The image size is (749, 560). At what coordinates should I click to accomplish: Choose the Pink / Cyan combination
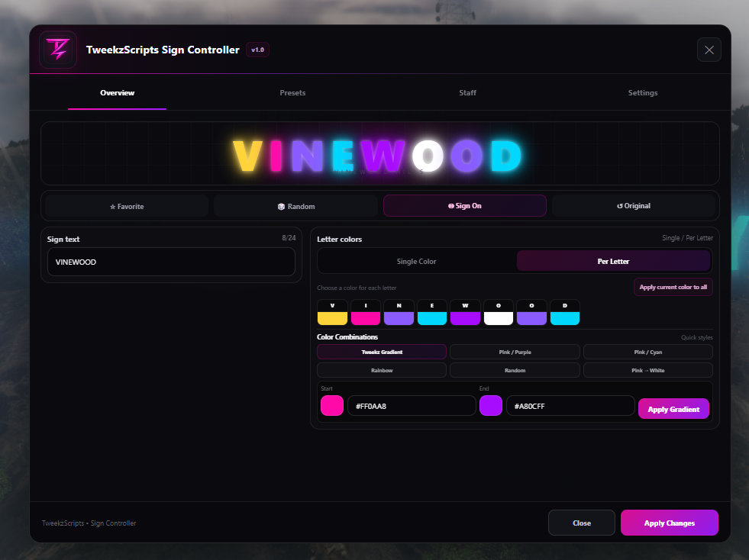[647, 352]
